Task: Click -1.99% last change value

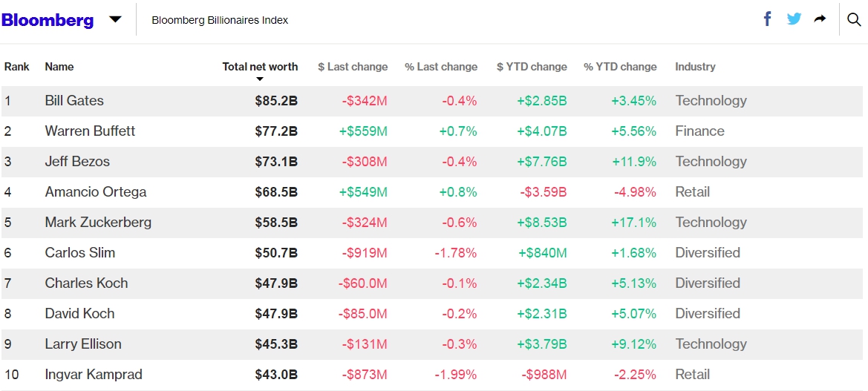Action: click(x=456, y=375)
